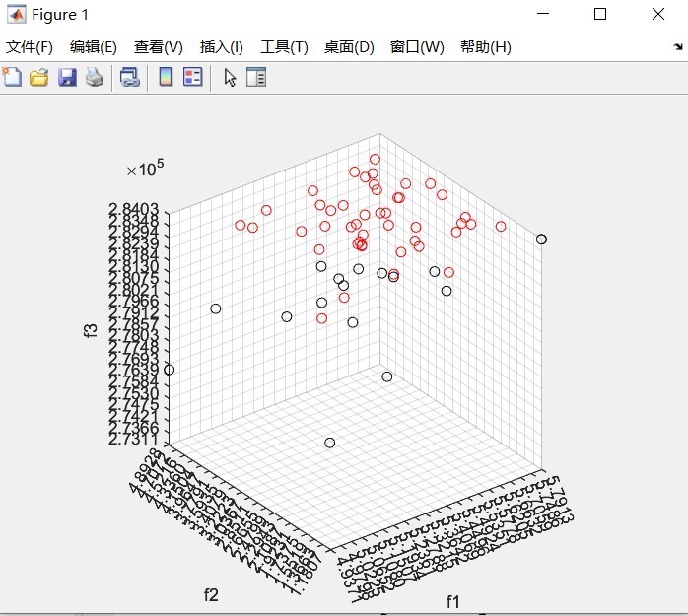Minimize the Figure 1 window
The image size is (688, 616).
point(543,14)
